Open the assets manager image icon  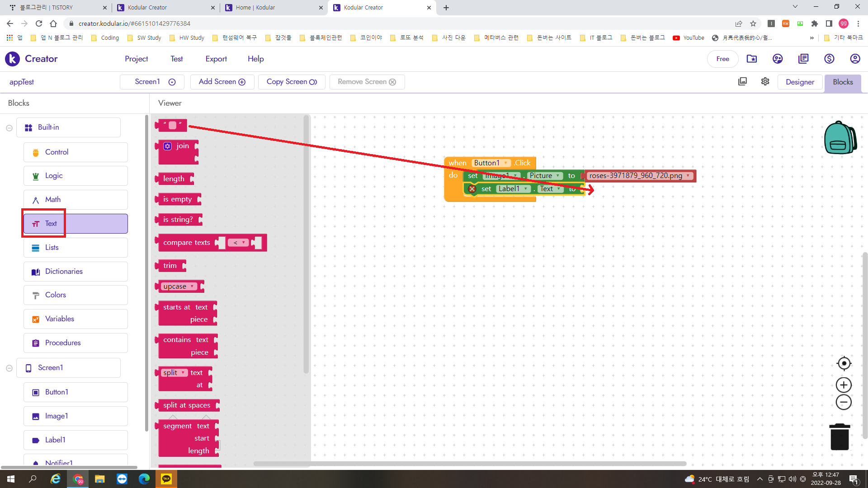point(742,81)
